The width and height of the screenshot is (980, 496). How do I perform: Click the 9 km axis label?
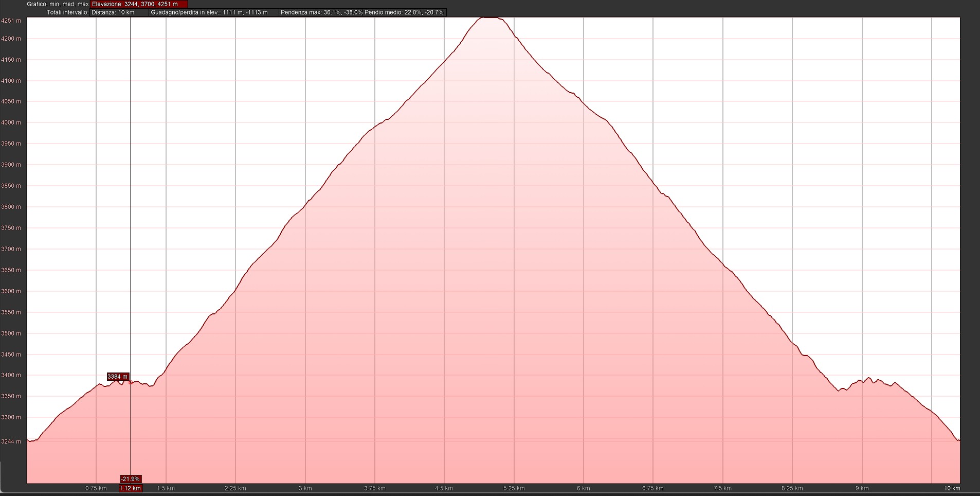(x=862, y=488)
